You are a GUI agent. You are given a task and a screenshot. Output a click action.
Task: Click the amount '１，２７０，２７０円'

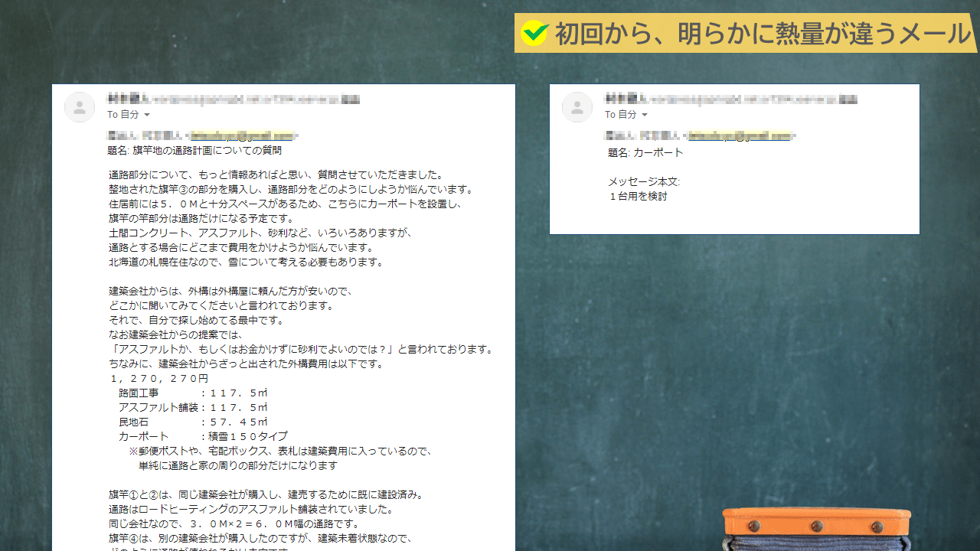click(x=158, y=379)
